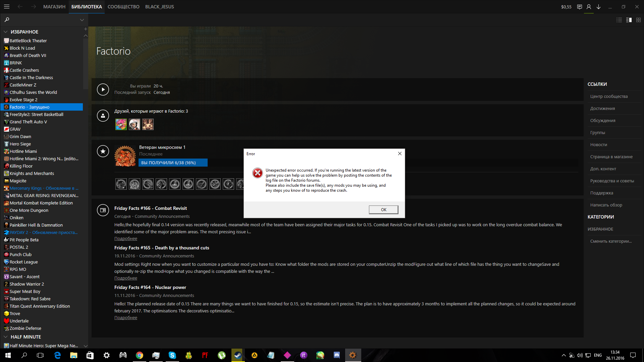Collapse the ИЗБРАННОЕ category
This screenshot has height=362, width=644.
[6, 32]
